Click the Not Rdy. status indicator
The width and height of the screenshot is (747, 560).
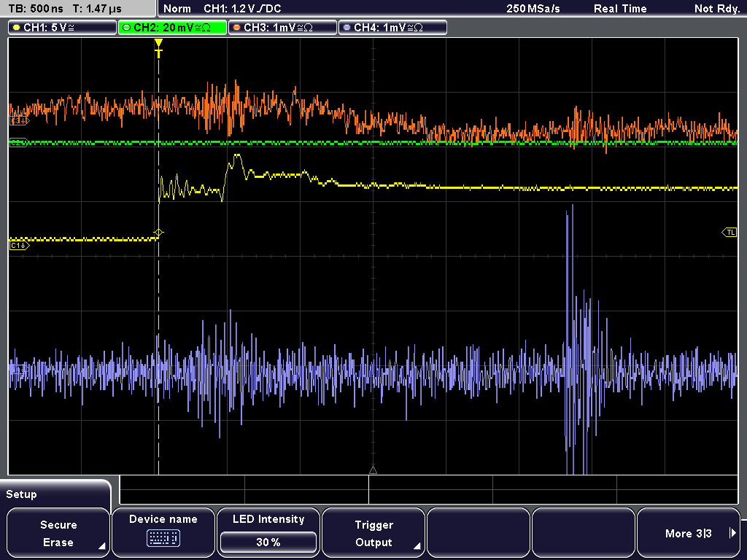(717, 9)
